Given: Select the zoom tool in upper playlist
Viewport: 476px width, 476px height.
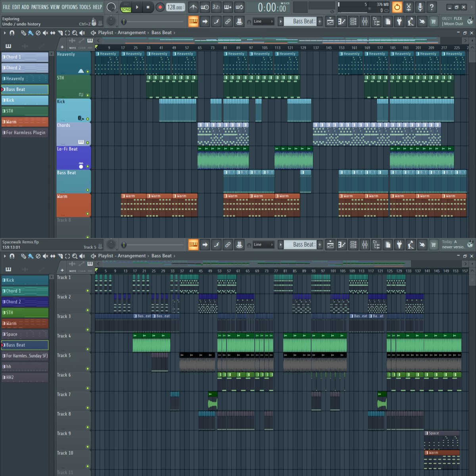Looking at the screenshot, I should pos(75,33).
